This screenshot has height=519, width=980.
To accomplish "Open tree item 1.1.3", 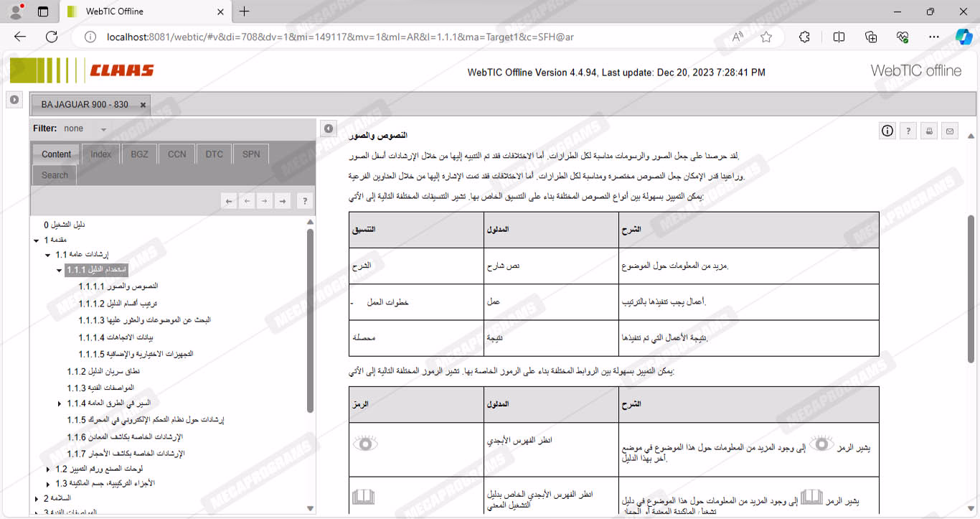I will pyautogui.click(x=100, y=388).
